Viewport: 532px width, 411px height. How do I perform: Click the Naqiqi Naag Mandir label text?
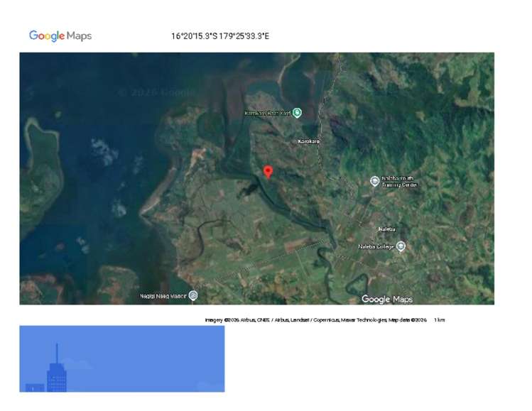point(163,296)
